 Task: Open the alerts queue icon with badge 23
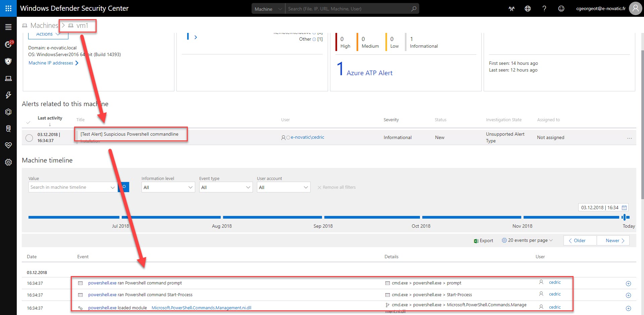[8, 44]
